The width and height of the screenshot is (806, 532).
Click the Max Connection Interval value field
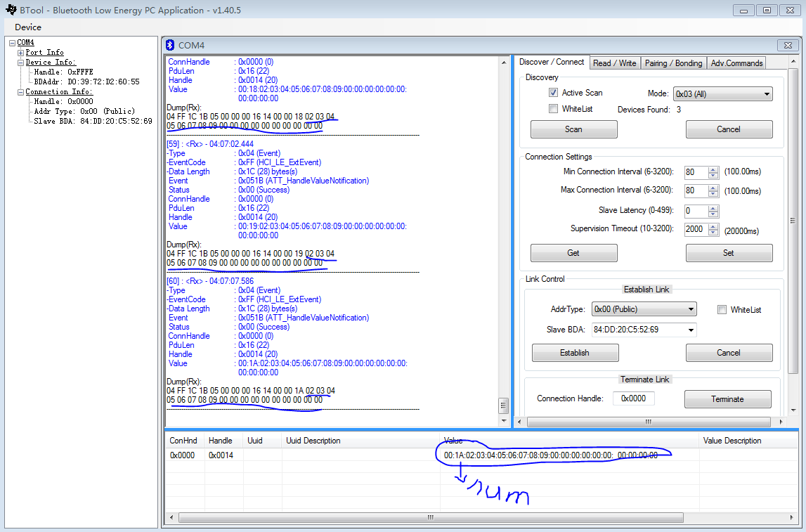coord(696,190)
